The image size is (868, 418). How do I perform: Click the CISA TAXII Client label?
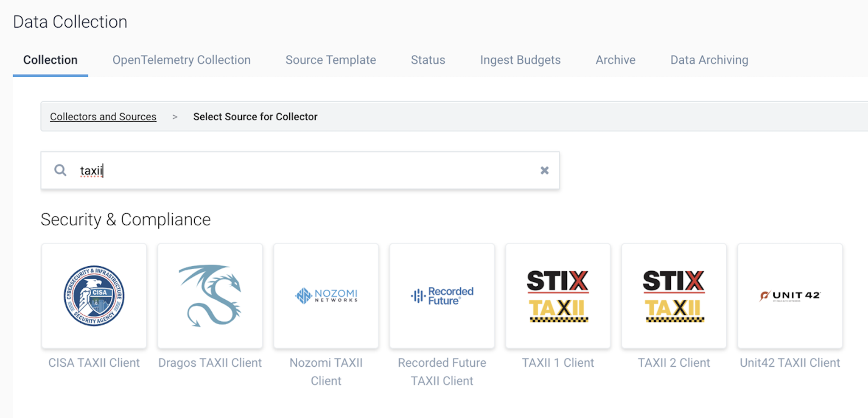94,362
